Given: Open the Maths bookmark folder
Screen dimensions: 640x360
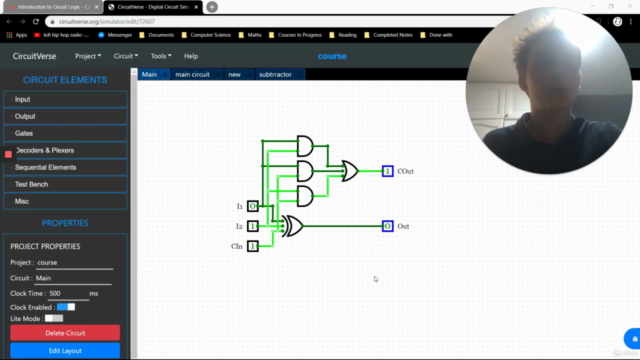Looking at the screenshot, I should coord(250,35).
